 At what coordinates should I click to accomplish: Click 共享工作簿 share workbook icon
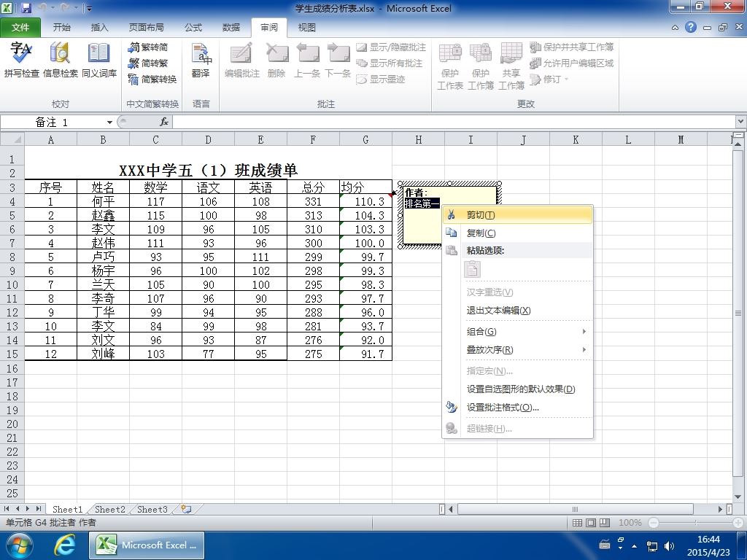tap(511, 66)
